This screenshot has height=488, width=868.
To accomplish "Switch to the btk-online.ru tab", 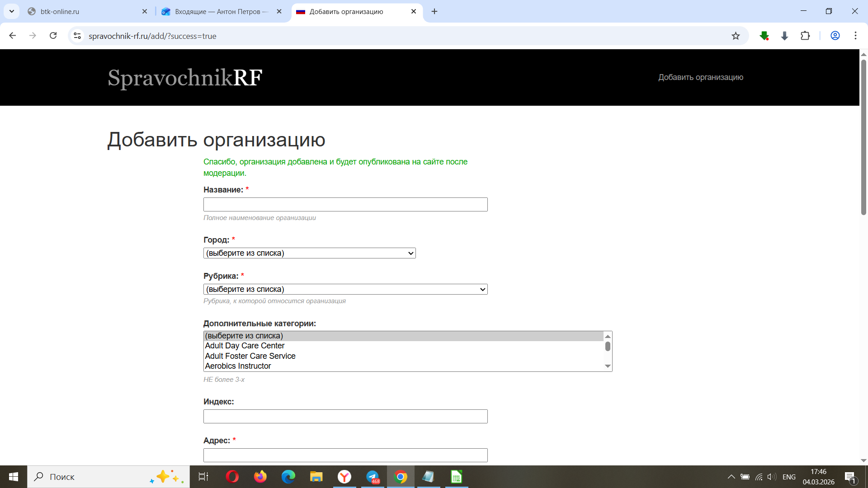I will tap(81, 11).
